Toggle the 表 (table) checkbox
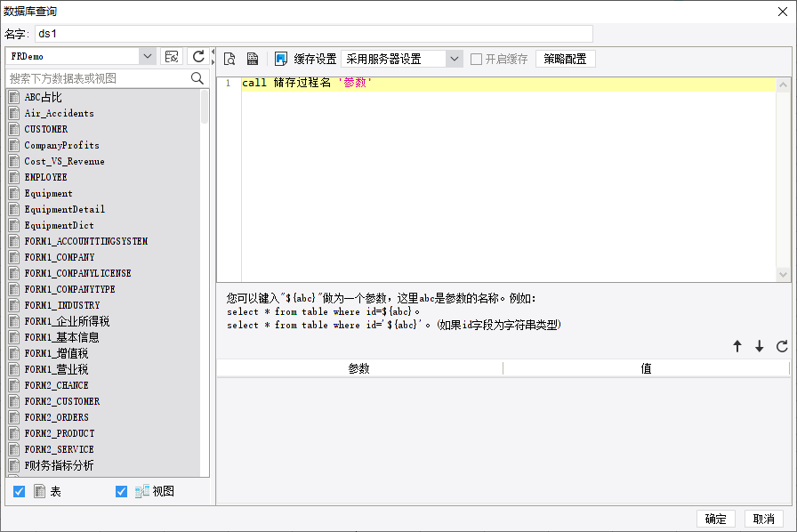The image size is (797, 532). pyautogui.click(x=20, y=491)
